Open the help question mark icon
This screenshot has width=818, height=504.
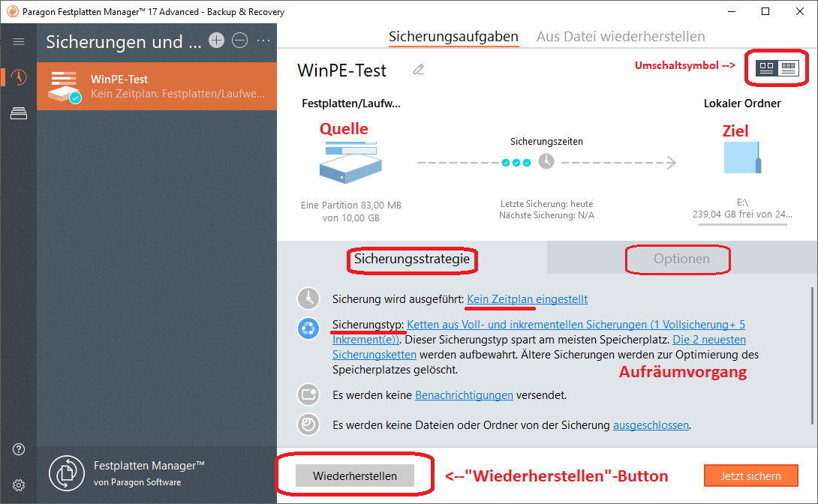pos(19,449)
